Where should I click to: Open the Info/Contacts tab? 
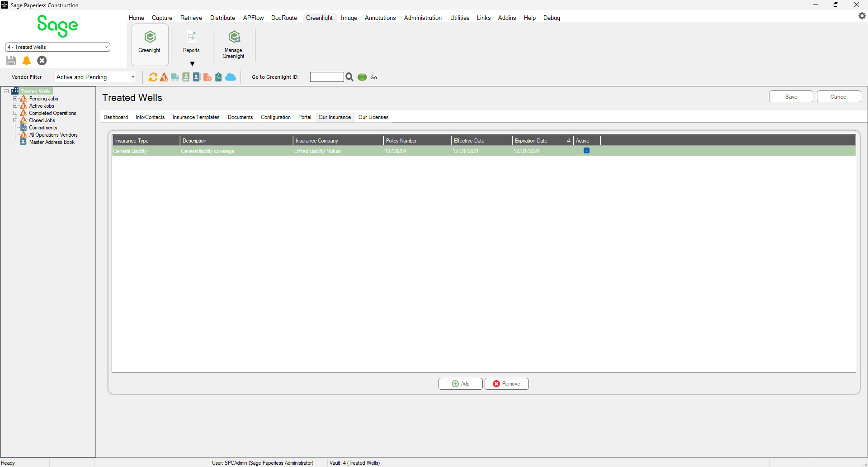(150, 117)
